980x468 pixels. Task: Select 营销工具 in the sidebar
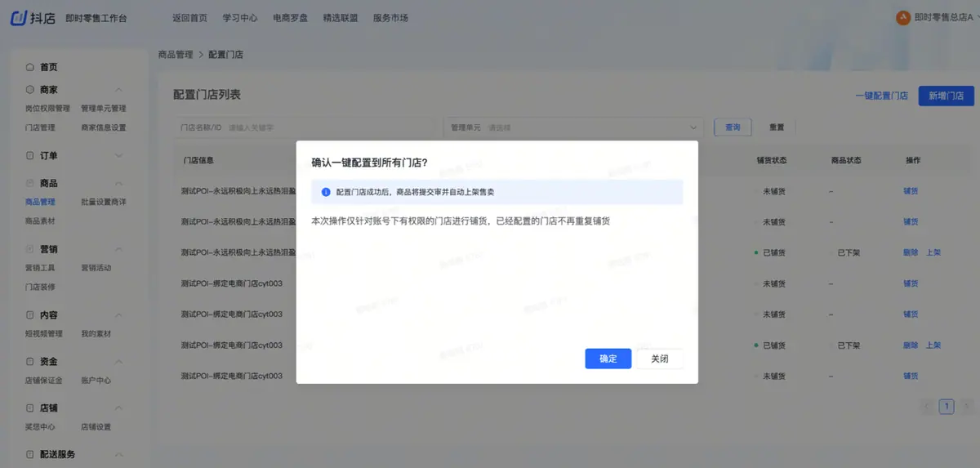click(40, 268)
